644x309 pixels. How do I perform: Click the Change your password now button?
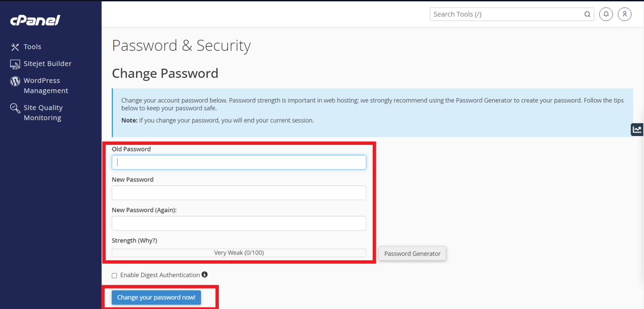click(x=156, y=297)
